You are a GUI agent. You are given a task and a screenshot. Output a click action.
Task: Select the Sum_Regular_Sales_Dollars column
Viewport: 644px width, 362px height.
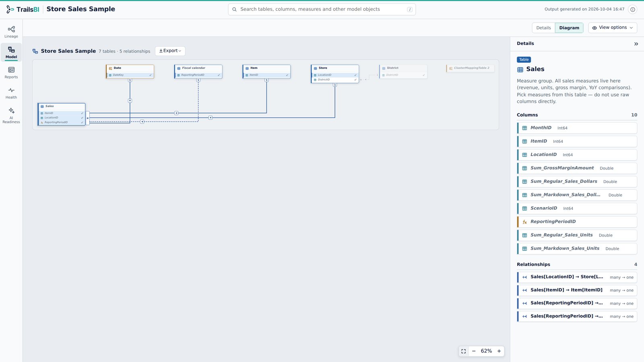[x=577, y=182]
